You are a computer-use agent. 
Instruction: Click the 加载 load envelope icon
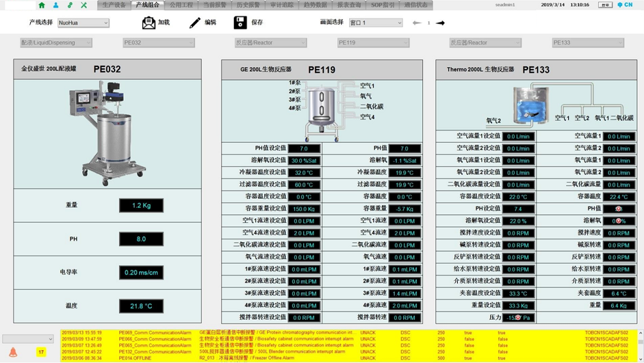pos(149,23)
